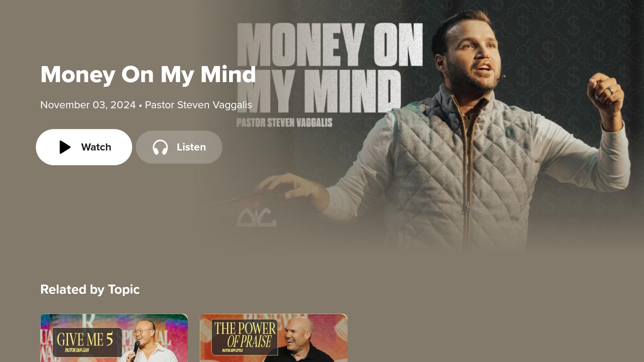Click the large MONEY ON MY MIND artwork text
The image size is (644, 362).
pos(330,67)
